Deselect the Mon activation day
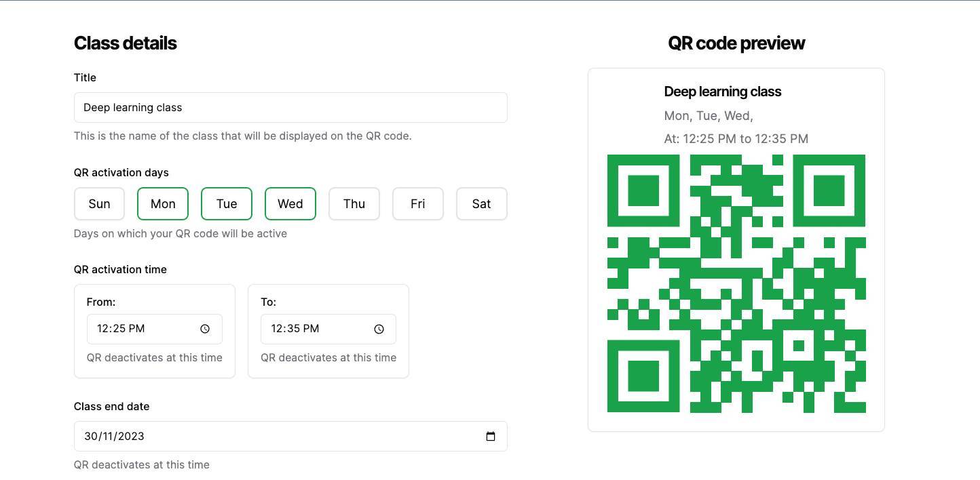The height and width of the screenshot is (480, 980). [x=163, y=204]
